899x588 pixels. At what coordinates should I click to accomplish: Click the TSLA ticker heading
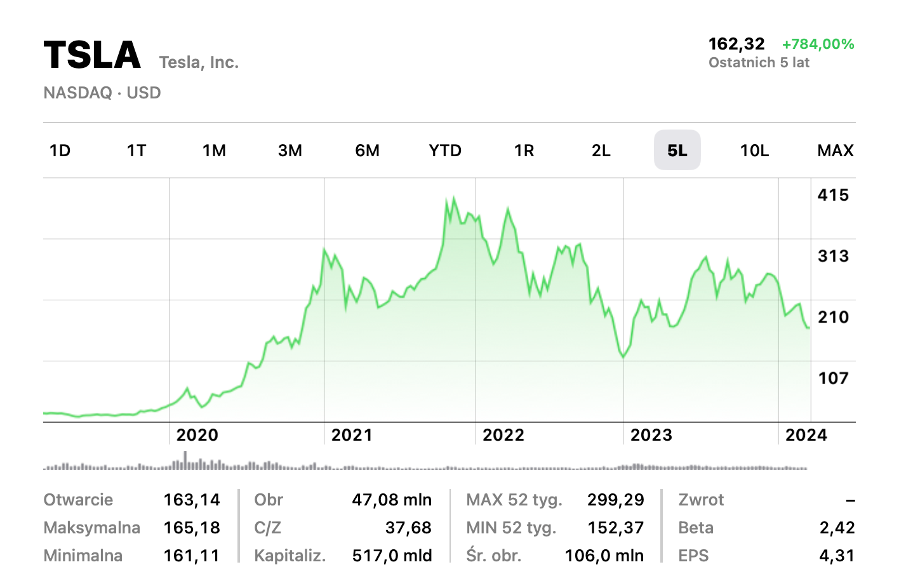(x=93, y=55)
